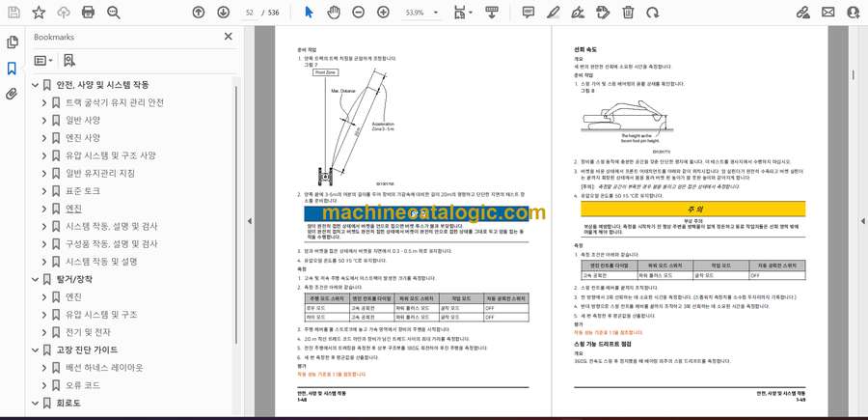Print the document using the printer icon
Screen dimensions: 868x420
pyautogui.click(x=88, y=13)
